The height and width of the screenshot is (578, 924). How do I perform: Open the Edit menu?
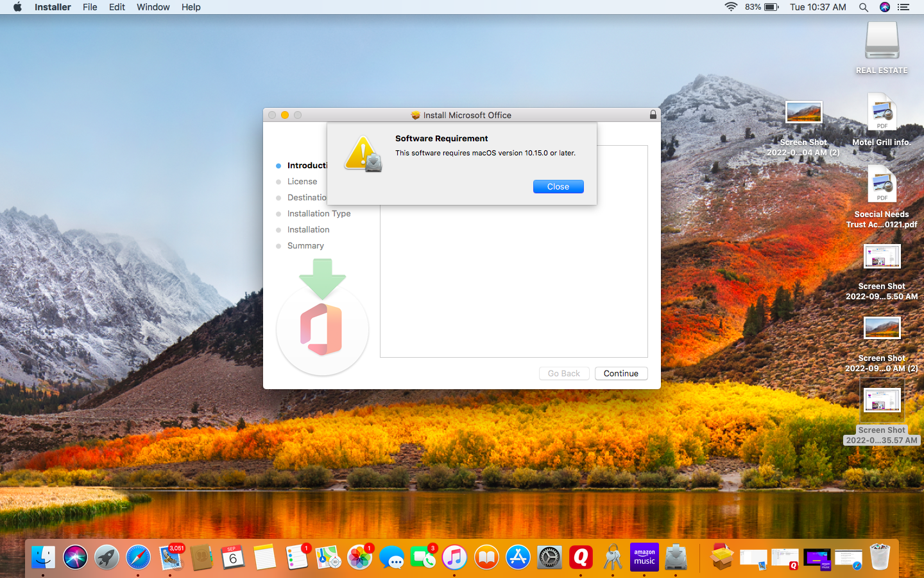tap(117, 7)
